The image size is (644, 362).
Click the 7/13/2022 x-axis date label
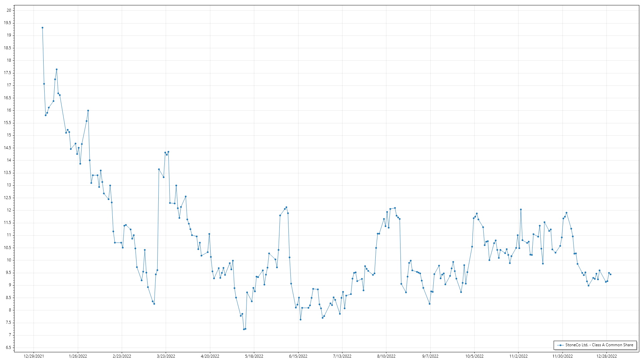342,356
